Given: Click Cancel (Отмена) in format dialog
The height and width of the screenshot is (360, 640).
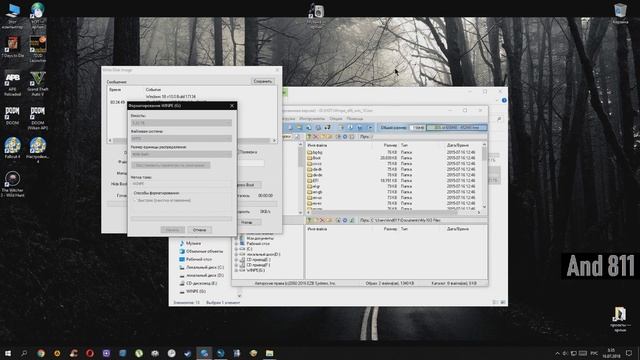Looking at the screenshot, I should click(x=199, y=230).
